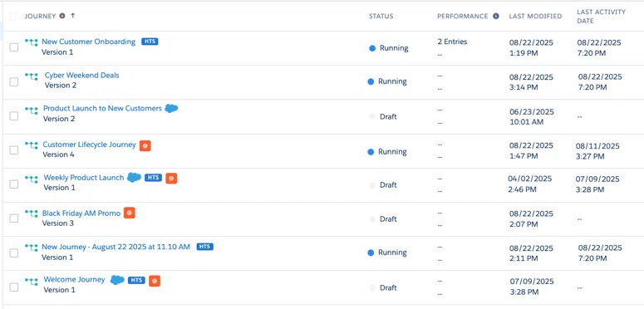Click last activity date 07/09/2025 3:28 PM
Screen dimensions: 644x309
point(597,184)
